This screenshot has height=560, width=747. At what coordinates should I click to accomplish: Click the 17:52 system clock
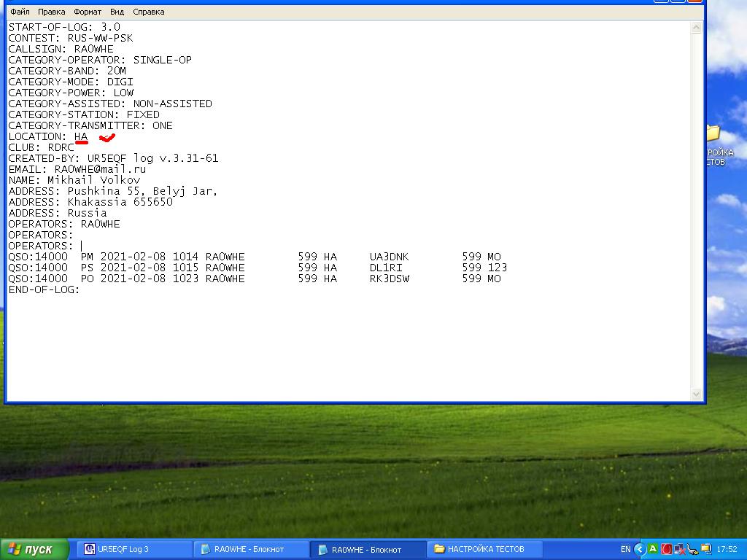coord(727,549)
